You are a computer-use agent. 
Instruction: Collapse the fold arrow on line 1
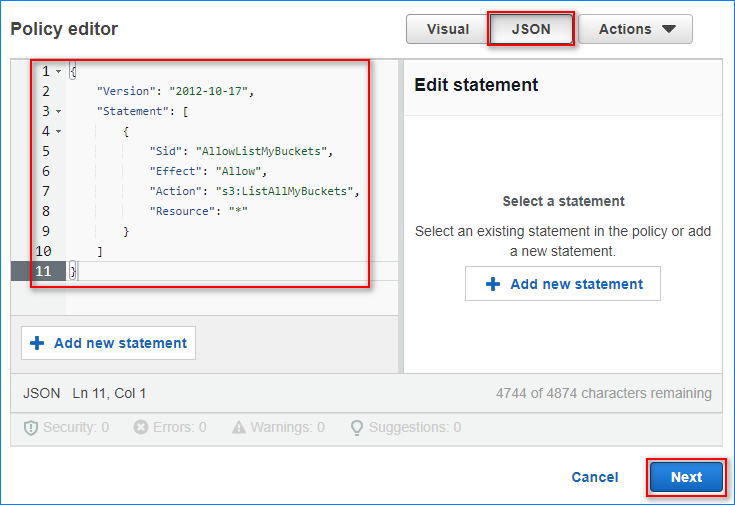click(x=58, y=72)
